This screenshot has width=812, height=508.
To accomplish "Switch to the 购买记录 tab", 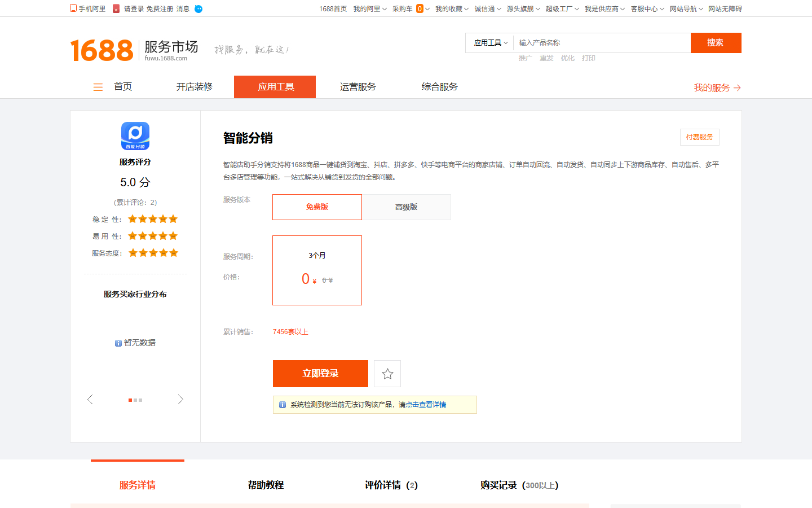I will (519, 485).
